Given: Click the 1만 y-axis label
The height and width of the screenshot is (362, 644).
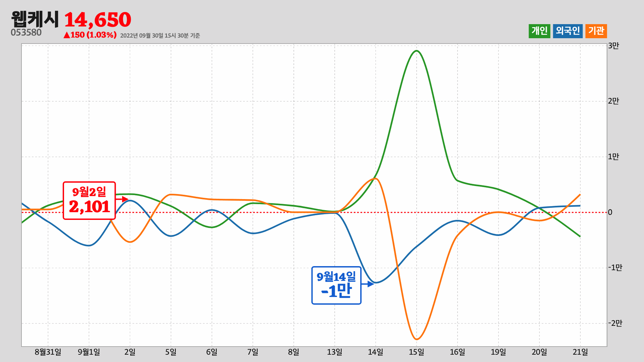Looking at the screenshot, I should point(613,157).
